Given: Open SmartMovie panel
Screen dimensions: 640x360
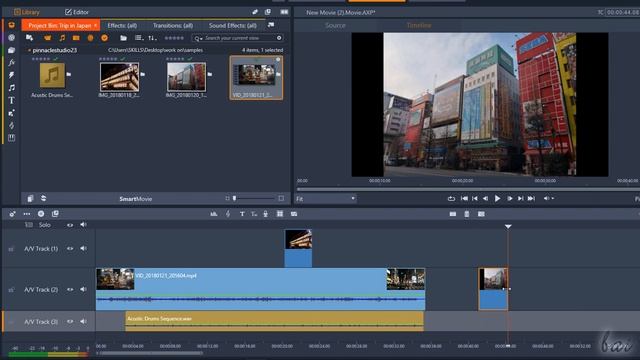Looking at the screenshot, I should 136,199.
